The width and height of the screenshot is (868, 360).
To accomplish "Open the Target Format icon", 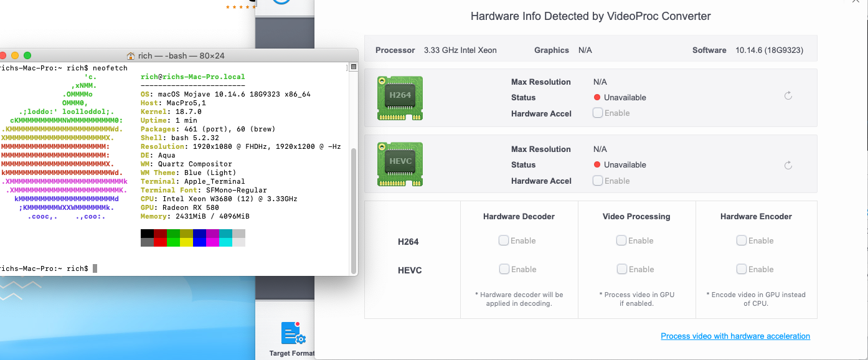I will 292,333.
